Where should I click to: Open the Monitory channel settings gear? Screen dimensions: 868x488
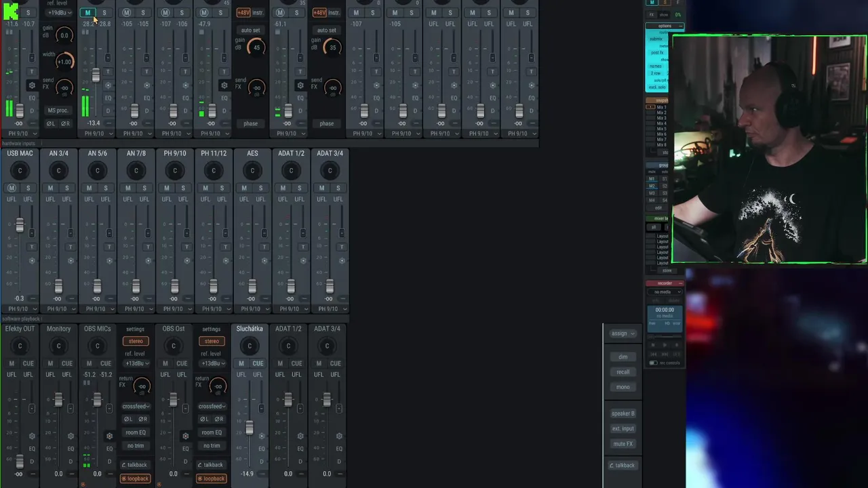click(x=71, y=436)
